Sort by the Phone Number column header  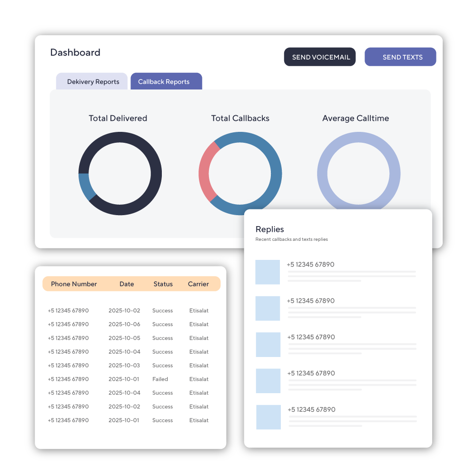tap(74, 284)
